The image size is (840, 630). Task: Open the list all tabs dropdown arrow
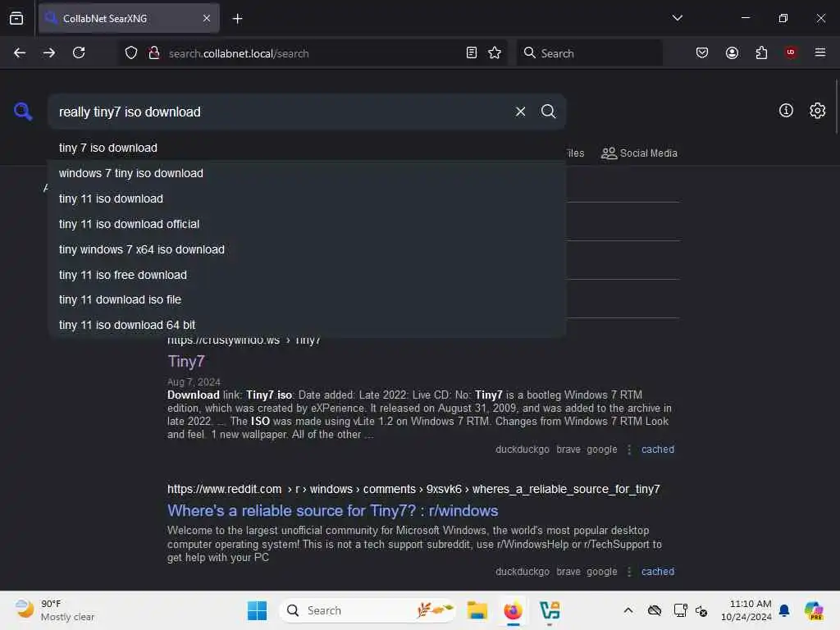pos(677,18)
